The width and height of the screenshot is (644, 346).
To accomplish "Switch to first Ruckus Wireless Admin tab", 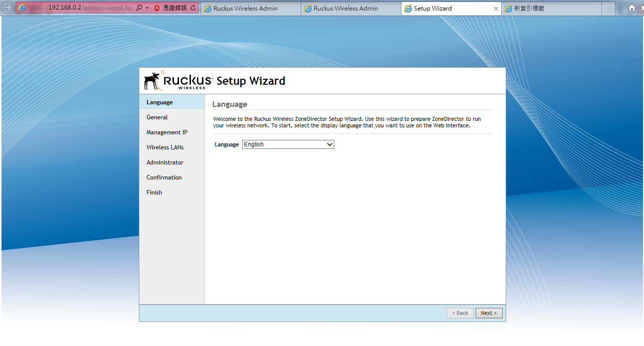I will (251, 9).
